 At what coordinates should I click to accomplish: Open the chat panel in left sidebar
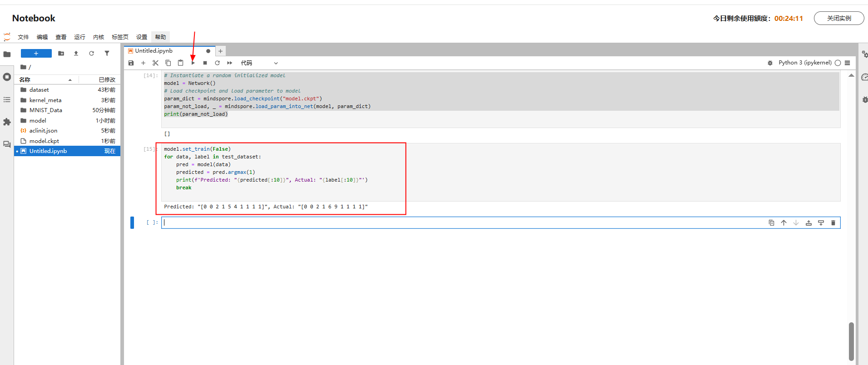coord(7,144)
